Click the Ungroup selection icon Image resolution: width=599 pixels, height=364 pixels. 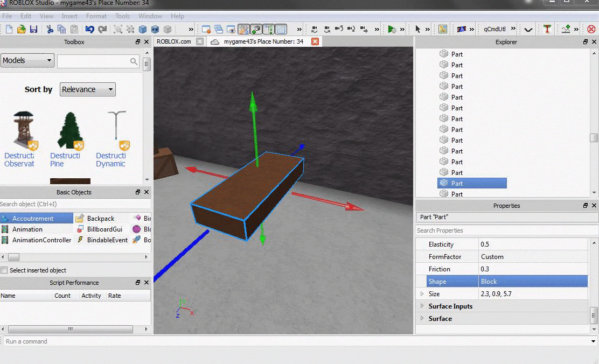130,29
